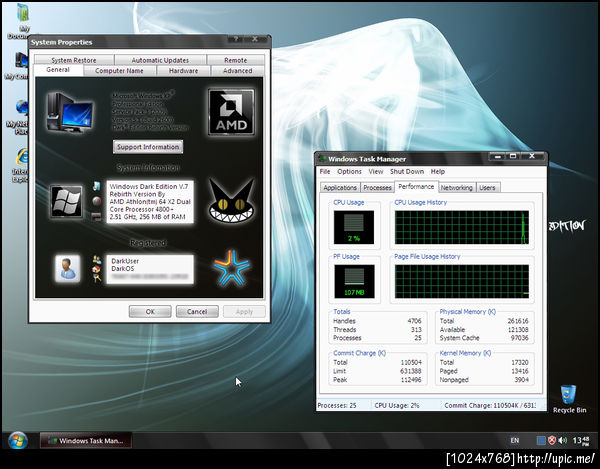Click the user avatar icon
The image size is (600, 469).
[67, 269]
